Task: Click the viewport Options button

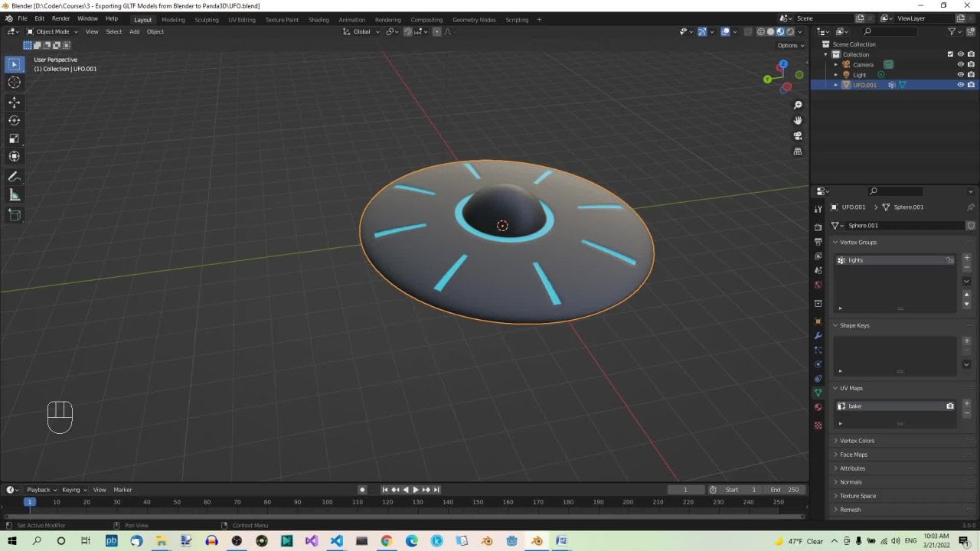Action: point(788,45)
